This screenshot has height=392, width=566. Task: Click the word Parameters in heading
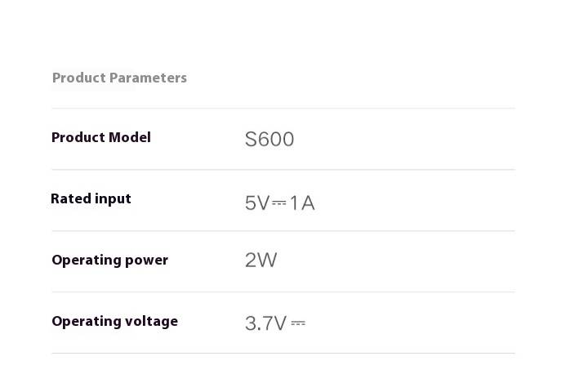click(x=148, y=78)
